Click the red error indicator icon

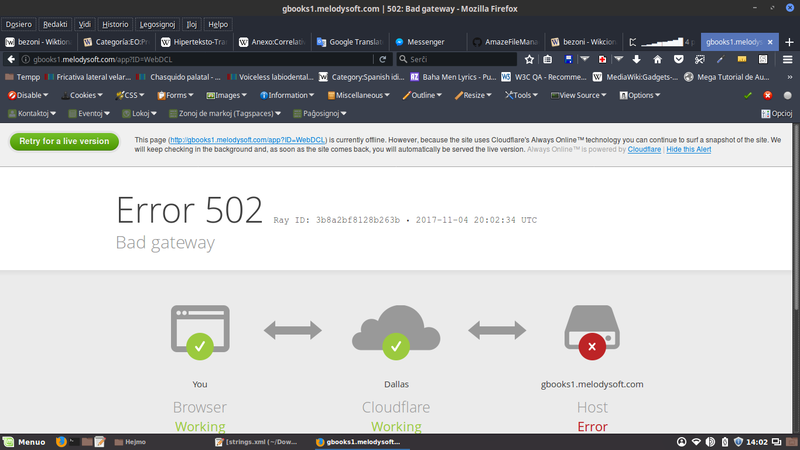click(767, 95)
